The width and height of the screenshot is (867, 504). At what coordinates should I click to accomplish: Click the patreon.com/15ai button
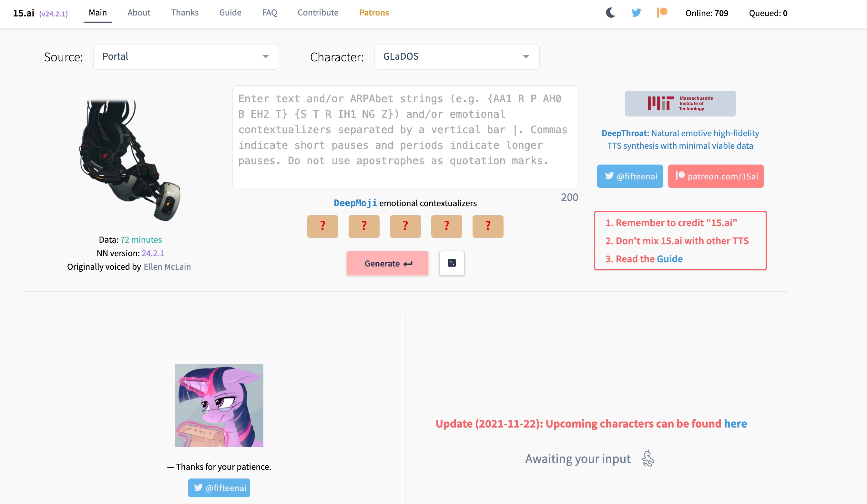coord(716,176)
